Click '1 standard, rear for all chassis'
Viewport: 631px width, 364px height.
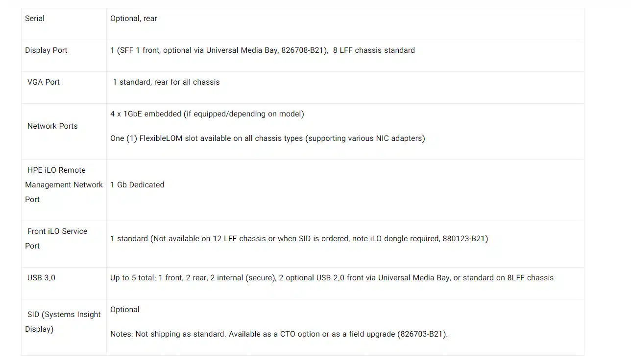point(166,82)
